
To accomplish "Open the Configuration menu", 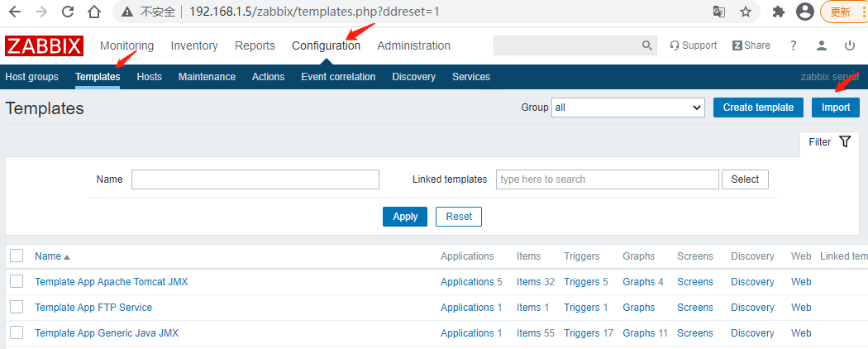I will coord(326,45).
